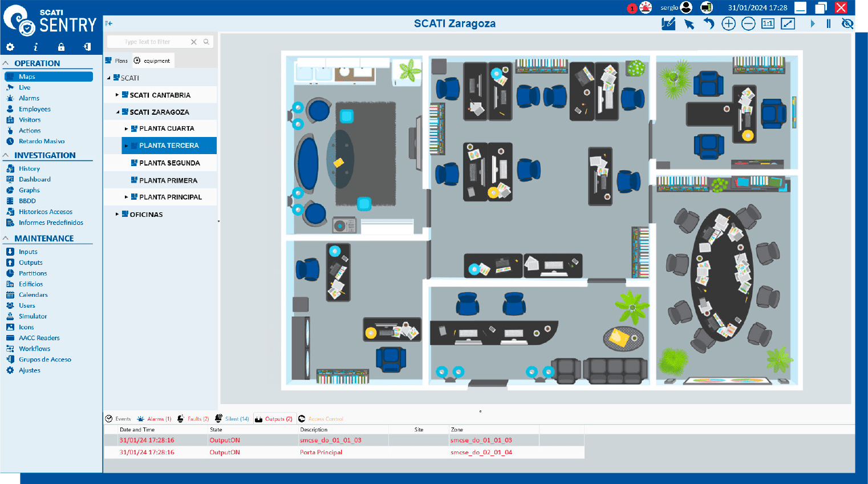
Task: Open the map editor pencil tool
Action: coord(668,23)
